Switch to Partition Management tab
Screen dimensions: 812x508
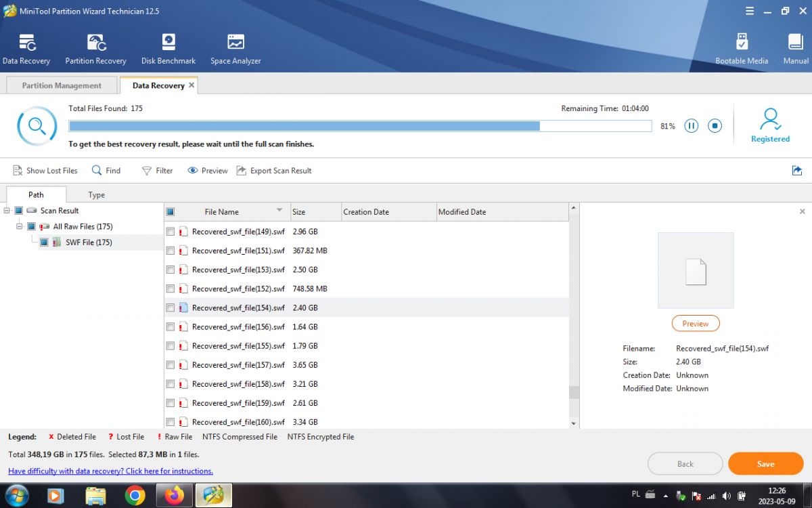[62, 85]
